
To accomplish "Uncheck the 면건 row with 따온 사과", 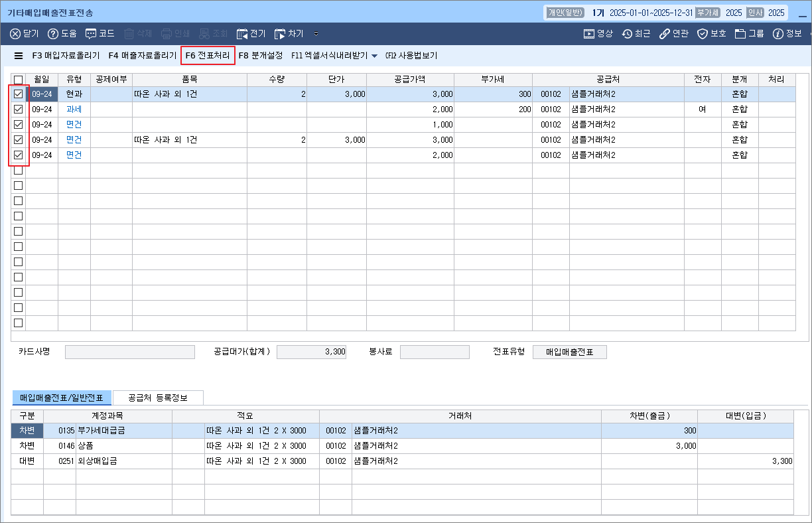I will pyautogui.click(x=19, y=140).
